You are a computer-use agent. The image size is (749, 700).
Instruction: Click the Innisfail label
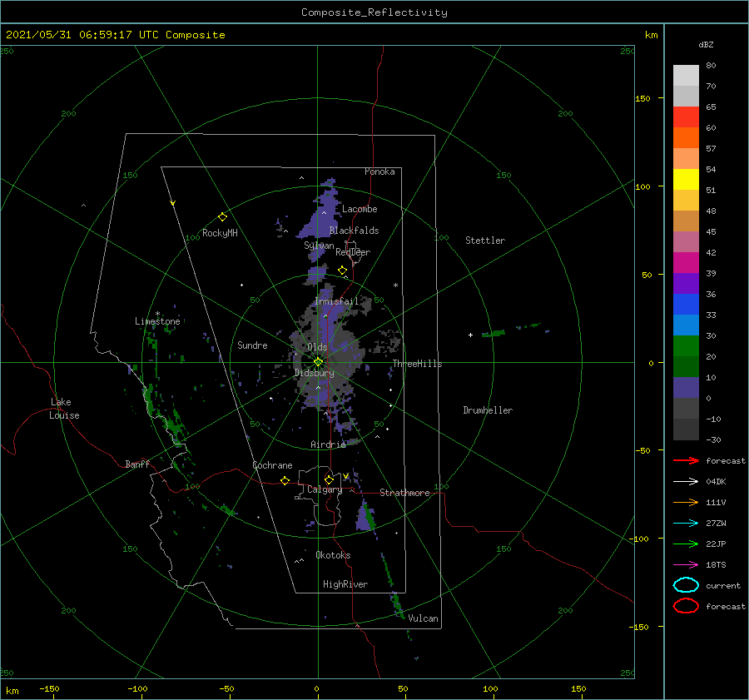[336, 301]
